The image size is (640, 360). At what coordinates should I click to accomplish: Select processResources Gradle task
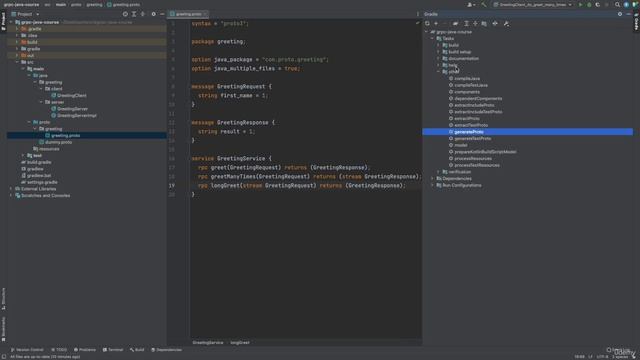(x=473, y=158)
